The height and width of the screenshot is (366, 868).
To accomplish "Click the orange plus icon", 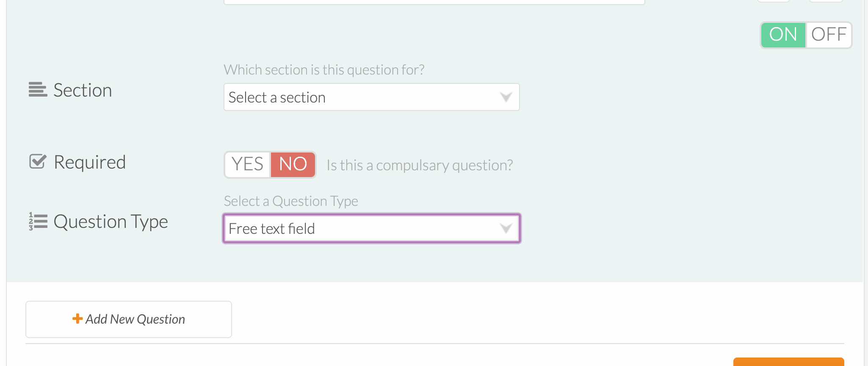I will coord(77,319).
